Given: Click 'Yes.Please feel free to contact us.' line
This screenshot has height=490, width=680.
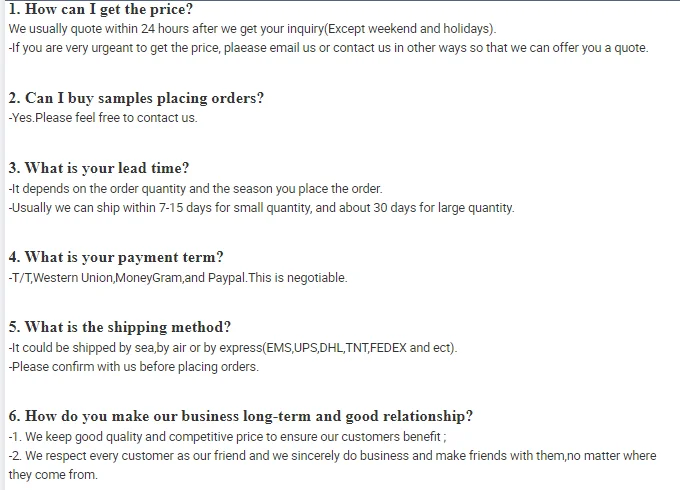Looking at the screenshot, I should [x=103, y=118].
